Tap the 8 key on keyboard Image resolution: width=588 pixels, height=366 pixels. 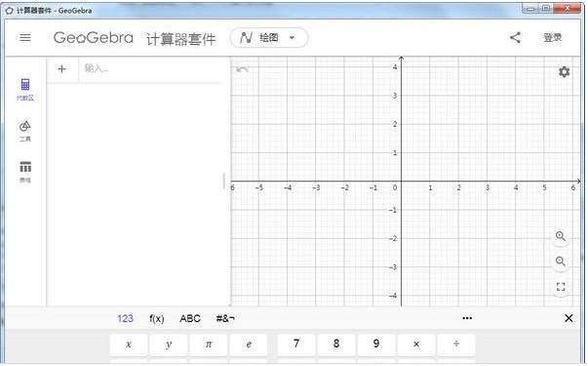click(336, 345)
